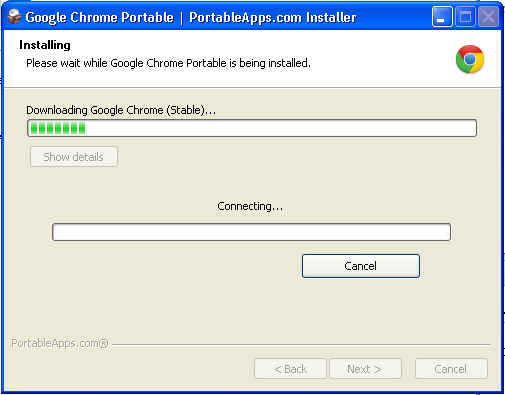The width and height of the screenshot is (505, 395).
Task: Click the greyed-out Back button
Action: pyautogui.click(x=290, y=369)
